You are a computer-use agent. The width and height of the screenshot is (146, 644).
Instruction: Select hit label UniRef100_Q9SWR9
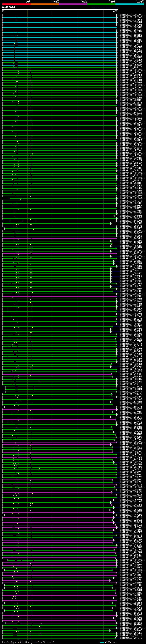[x=131, y=40]
